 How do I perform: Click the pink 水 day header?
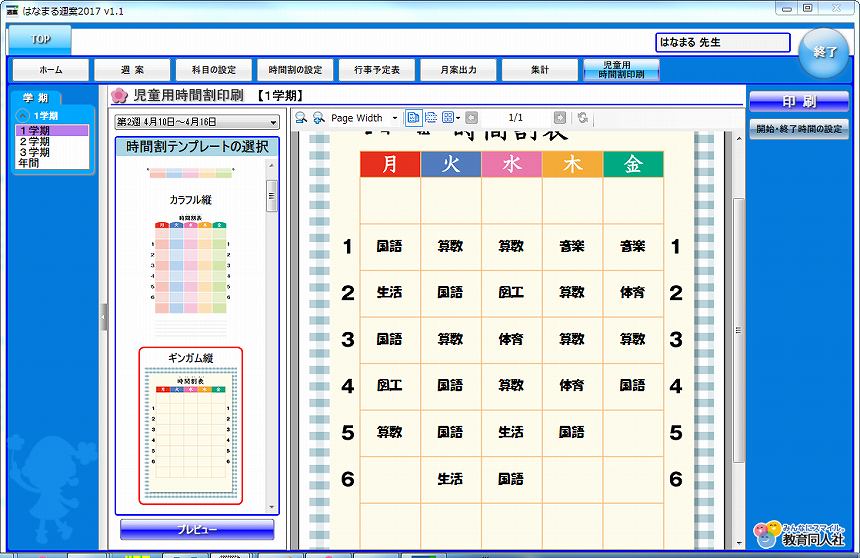[512, 164]
